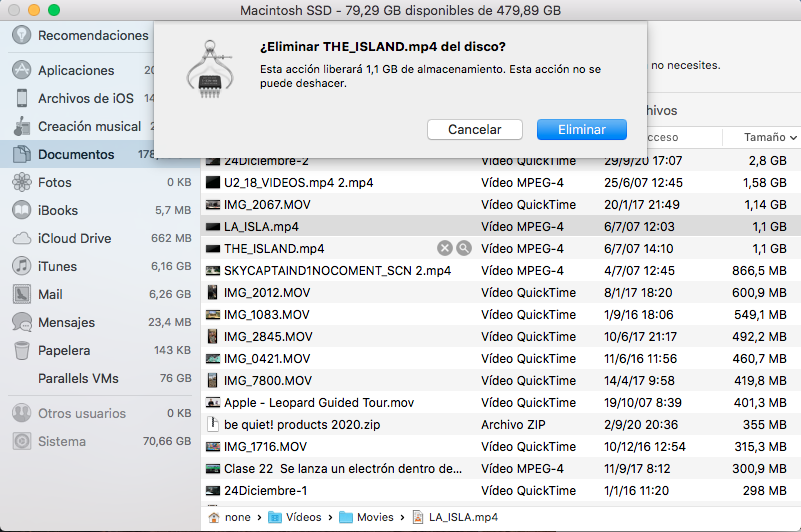Click the yellow minimize window button
Viewport: 801px width, 532px height.
pos(34,10)
